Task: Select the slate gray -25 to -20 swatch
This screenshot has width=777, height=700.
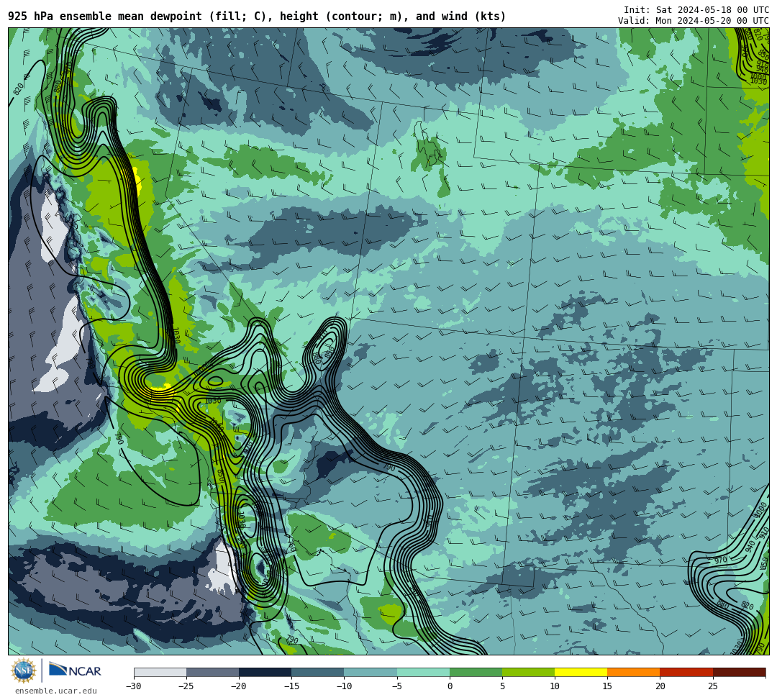Action: point(212,672)
